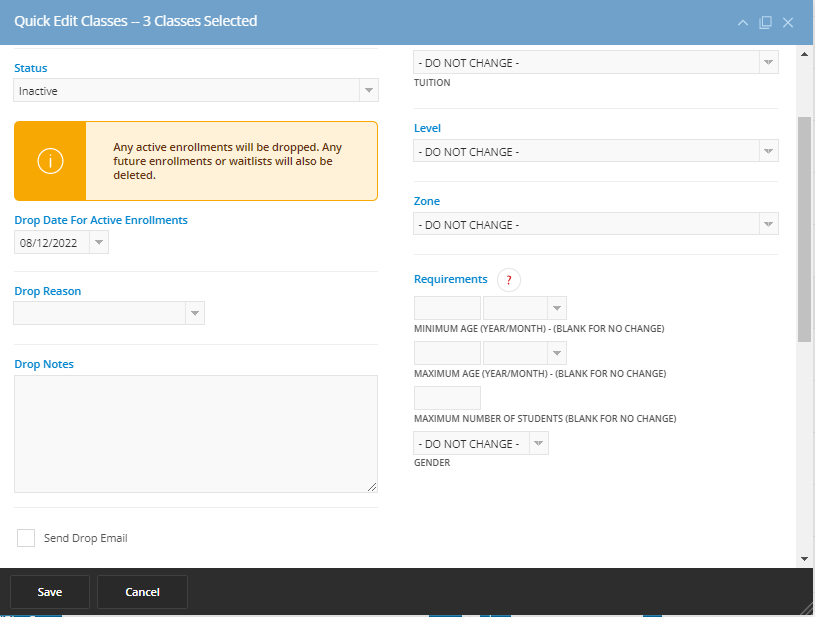Expand the Drop Reason dropdown
The image size is (815, 617).
coord(196,312)
